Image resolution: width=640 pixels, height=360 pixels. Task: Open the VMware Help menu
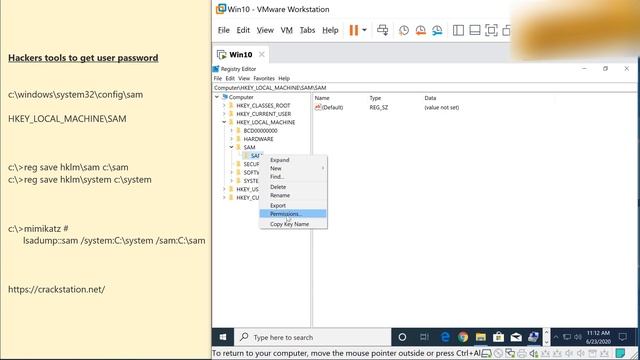click(x=330, y=30)
